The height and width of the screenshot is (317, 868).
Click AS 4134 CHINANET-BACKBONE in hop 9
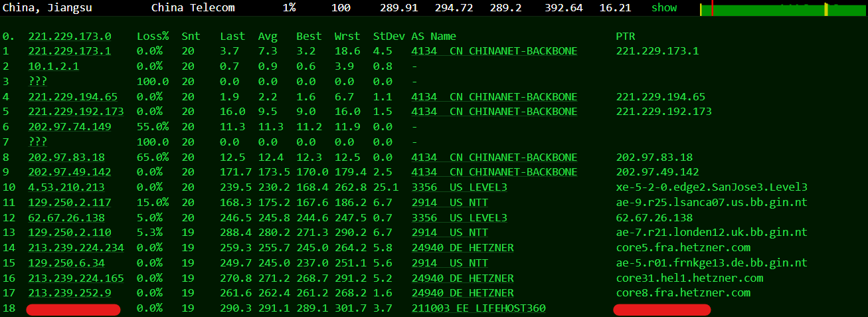click(494, 172)
